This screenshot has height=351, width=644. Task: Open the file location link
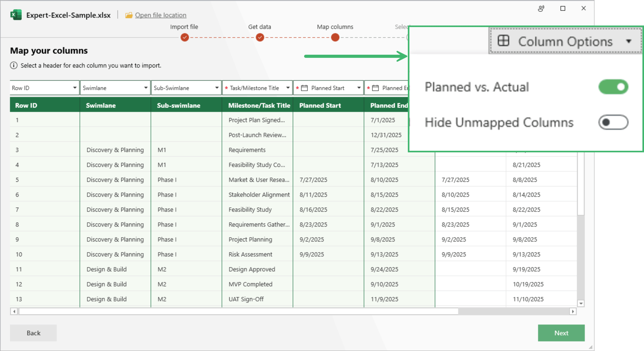(x=161, y=15)
